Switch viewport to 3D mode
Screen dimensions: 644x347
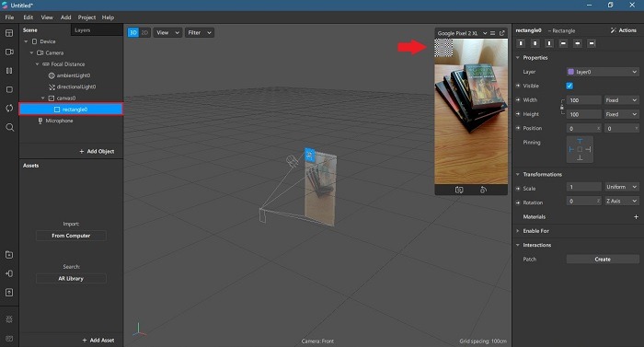[x=133, y=32]
